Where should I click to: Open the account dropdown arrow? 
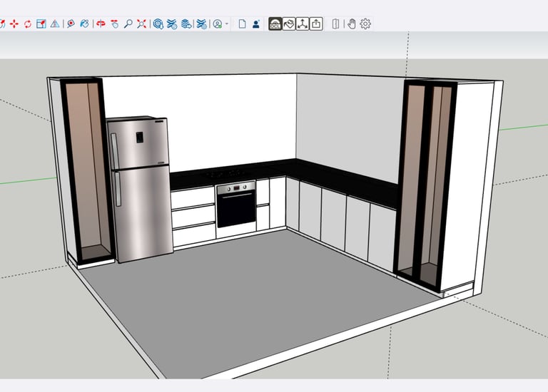click(227, 24)
